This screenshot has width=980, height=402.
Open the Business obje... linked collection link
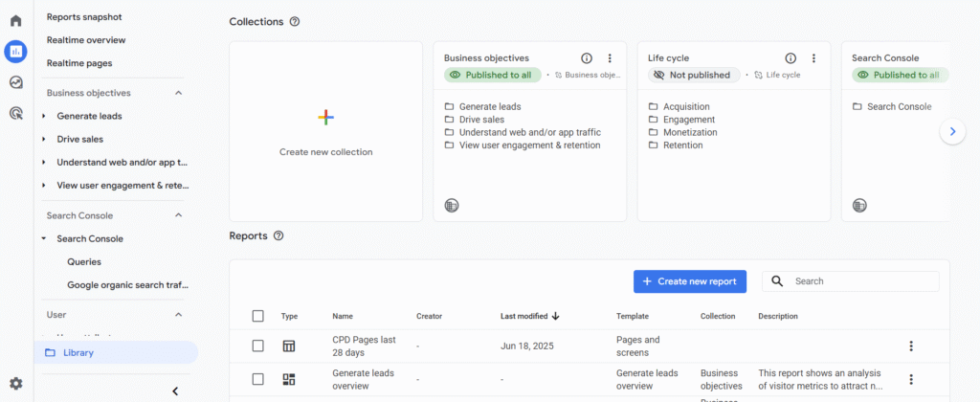tap(589, 75)
